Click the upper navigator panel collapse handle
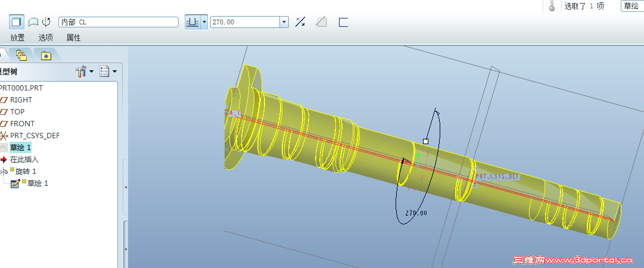Viewport: 644px width, 268px height. [x=126, y=188]
